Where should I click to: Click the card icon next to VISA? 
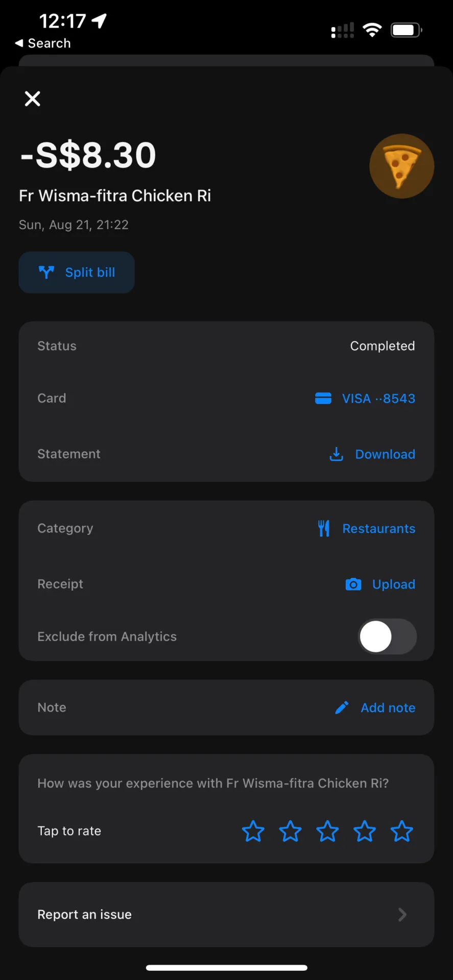[x=323, y=399]
